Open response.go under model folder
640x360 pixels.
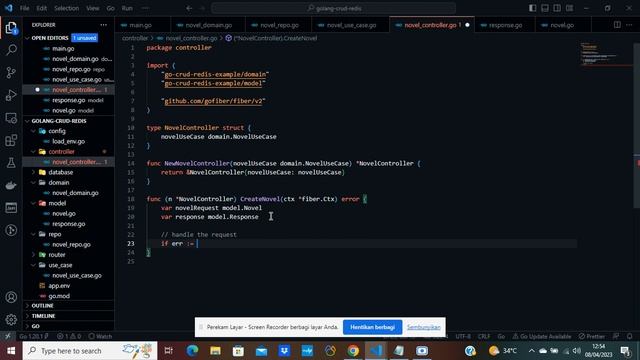click(69, 224)
